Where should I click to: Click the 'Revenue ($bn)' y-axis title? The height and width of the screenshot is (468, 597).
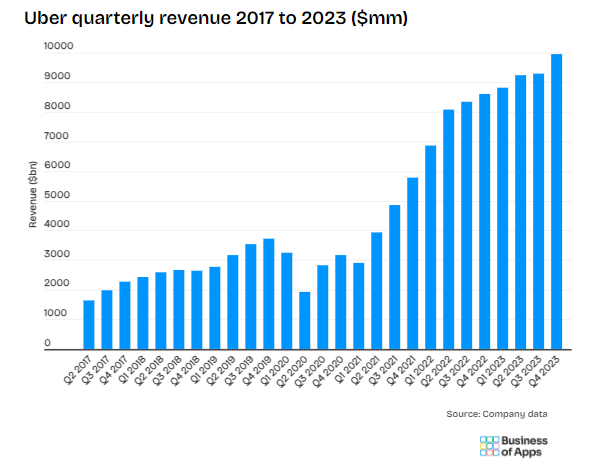[33, 194]
